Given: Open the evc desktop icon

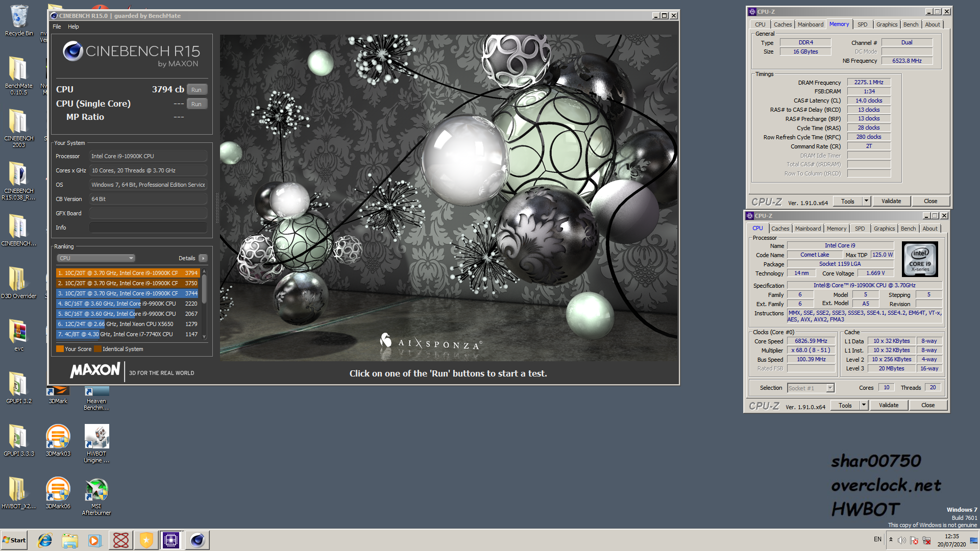Looking at the screenshot, I should pyautogui.click(x=18, y=335).
